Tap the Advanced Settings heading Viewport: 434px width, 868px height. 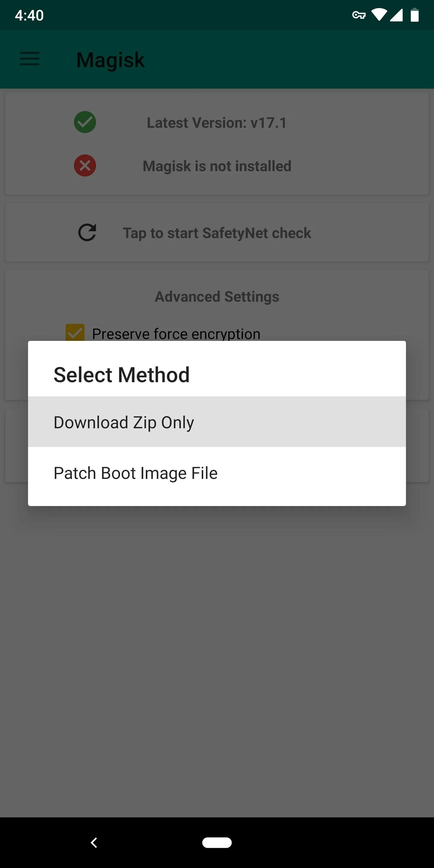[x=217, y=297]
